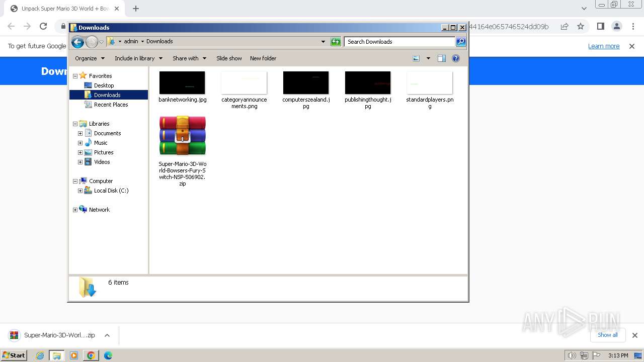Image resolution: width=644 pixels, height=362 pixels.
Task: Expand the Documents library node
Action: tap(80, 133)
